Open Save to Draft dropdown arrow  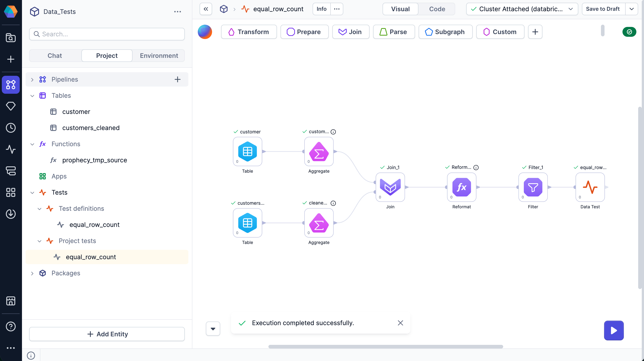631,9
